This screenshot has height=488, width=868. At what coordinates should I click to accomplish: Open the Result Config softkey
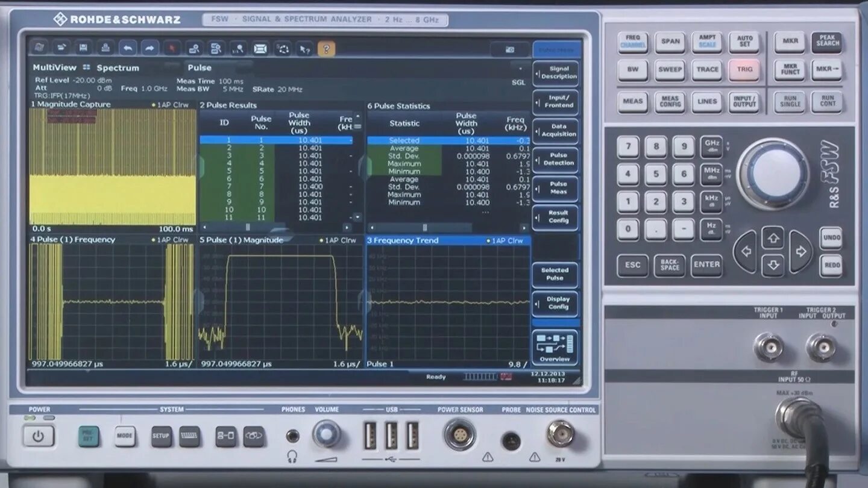click(x=555, y=217)
